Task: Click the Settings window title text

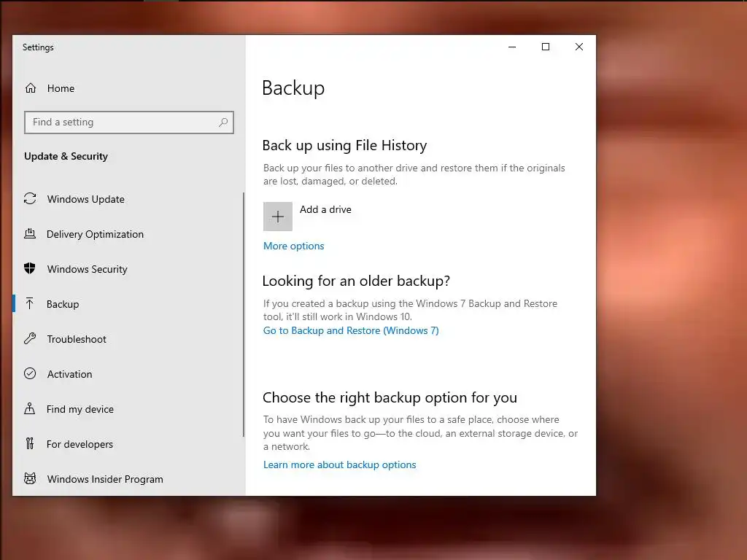Action: 38,47
